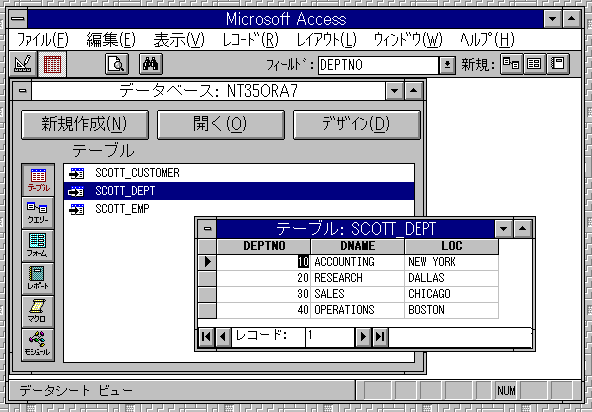Open the SCOTT_DEPT table window control menu
The height and width of the screenshot is (412, 592).
[207, 228]
